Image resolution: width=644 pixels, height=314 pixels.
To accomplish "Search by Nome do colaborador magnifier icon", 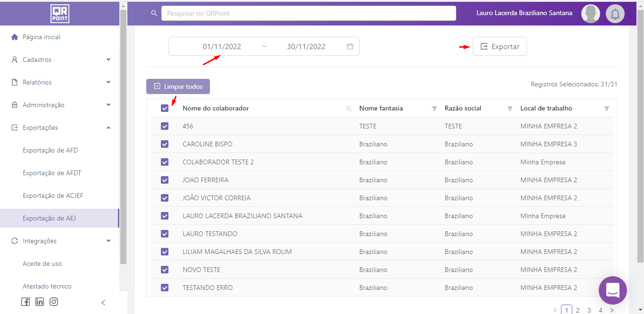I will (x=349, y=109).
